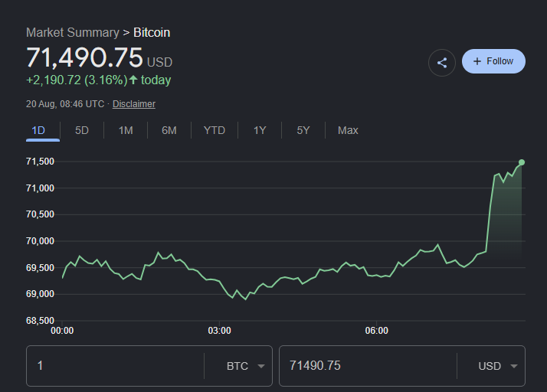Open the Disclaimer link
Image resolution: width=547 pixels, height=392 pixels.
[x=133, y=104]
